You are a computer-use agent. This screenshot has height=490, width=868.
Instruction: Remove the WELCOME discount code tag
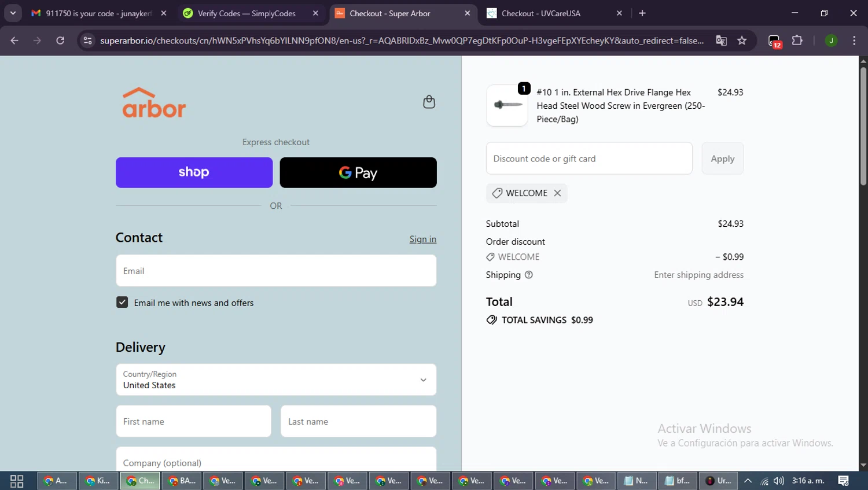[557, 193]
